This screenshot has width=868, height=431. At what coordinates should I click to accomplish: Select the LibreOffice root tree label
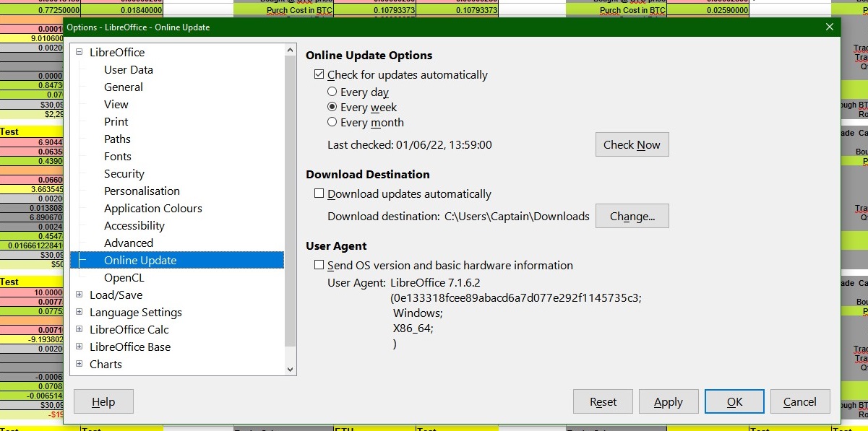pyautogui.click(x=117, y=52)
